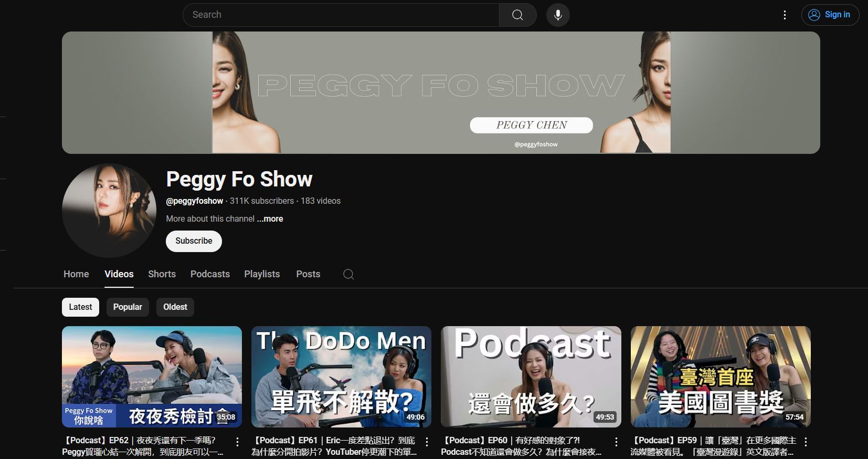Open the Shorts tab
The height and width of the screenshot is (459, 868).
[x=162, y=274]
